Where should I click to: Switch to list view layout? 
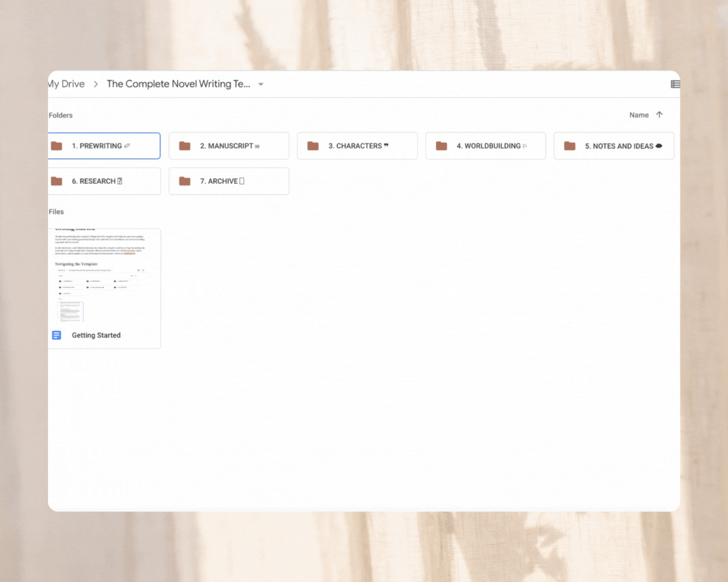(675, 84)
